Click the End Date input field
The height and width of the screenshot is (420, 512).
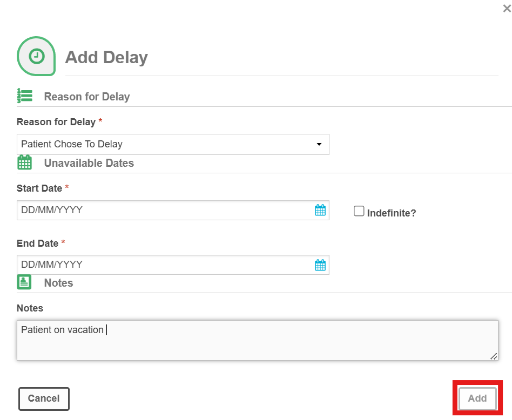pos(173,265)
